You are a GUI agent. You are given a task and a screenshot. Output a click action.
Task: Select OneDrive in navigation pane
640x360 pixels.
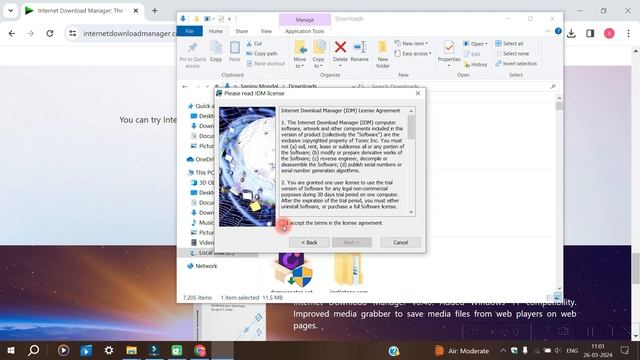click(x=200, y=159)
